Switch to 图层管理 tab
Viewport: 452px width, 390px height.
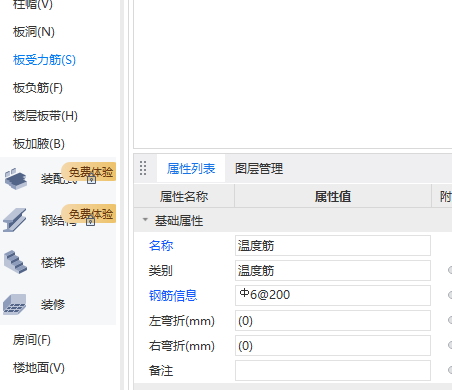click(259, 169)
